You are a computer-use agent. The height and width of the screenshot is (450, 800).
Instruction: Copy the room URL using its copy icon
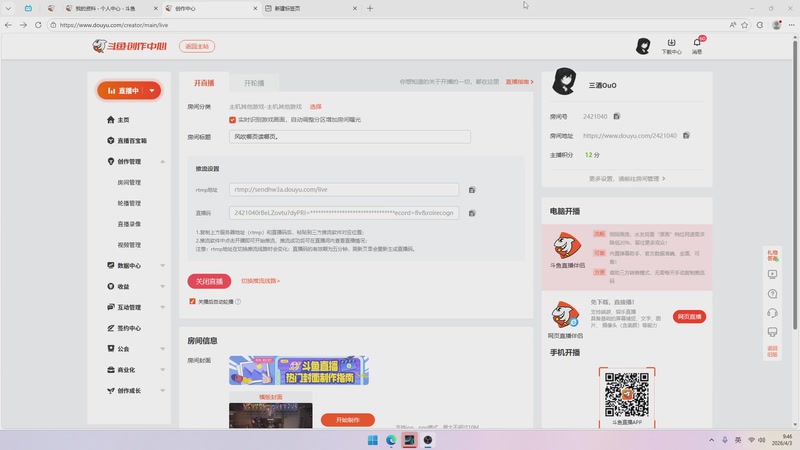click(x=686, y=136)
